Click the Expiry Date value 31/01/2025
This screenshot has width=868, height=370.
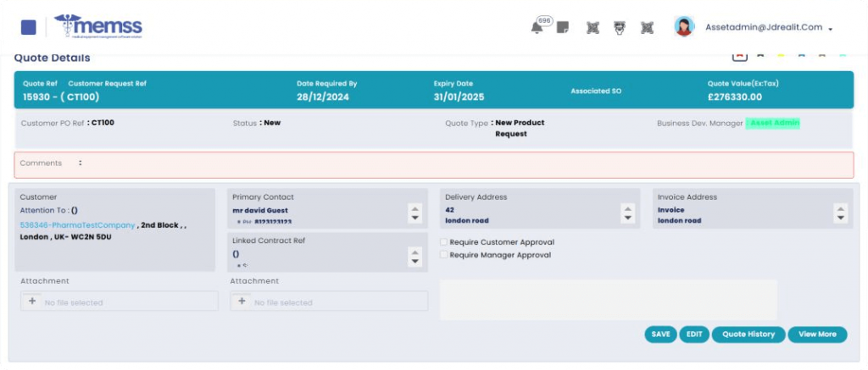click(459, 97)
